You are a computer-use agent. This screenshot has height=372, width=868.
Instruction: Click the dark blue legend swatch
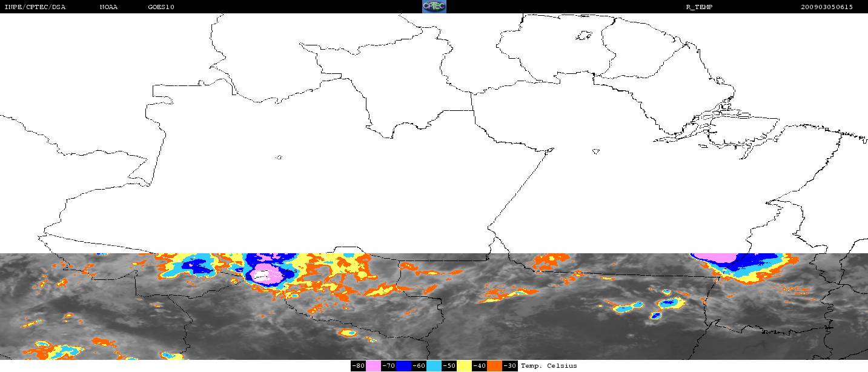(x=404, y=366)
